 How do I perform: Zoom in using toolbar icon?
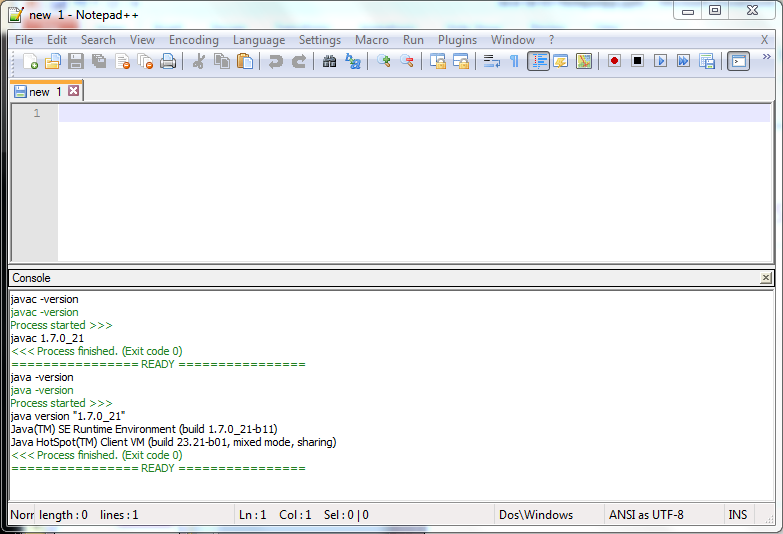click(x=384, y=61)
